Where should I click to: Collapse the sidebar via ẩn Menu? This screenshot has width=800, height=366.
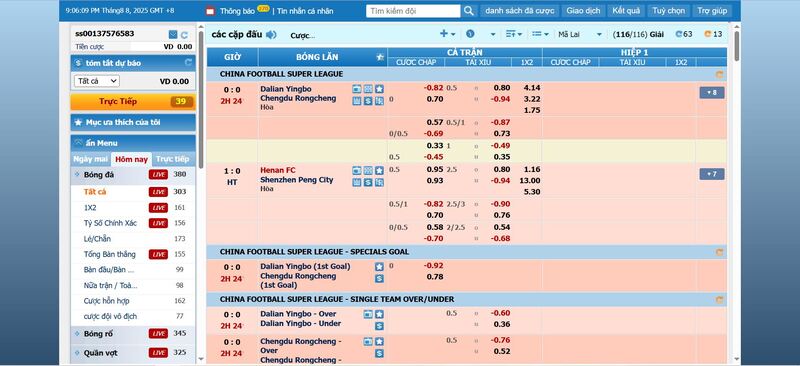(x=133, y=143)
